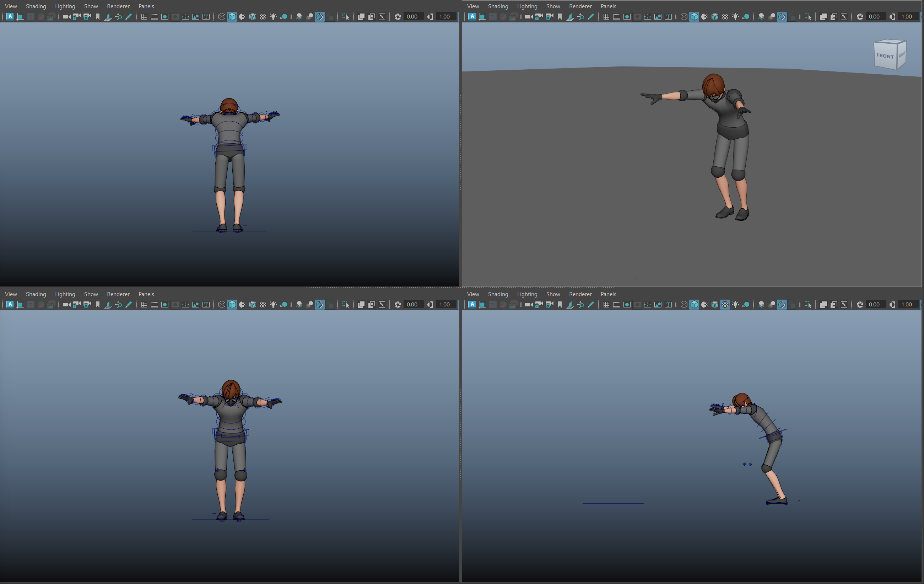The height and width of the screenshot is (584, 924).
Task: Toggle Resolution Gate in top-left panel
Action: 164,16
